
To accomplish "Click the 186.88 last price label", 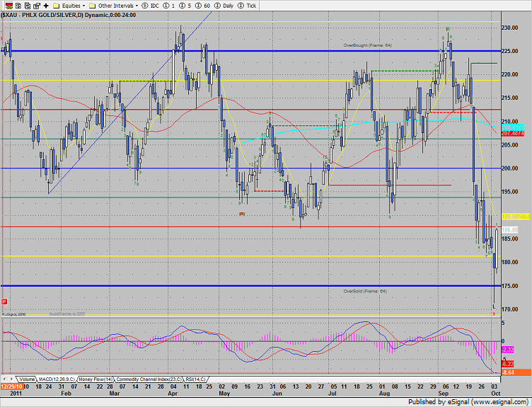I will point(509,230).
